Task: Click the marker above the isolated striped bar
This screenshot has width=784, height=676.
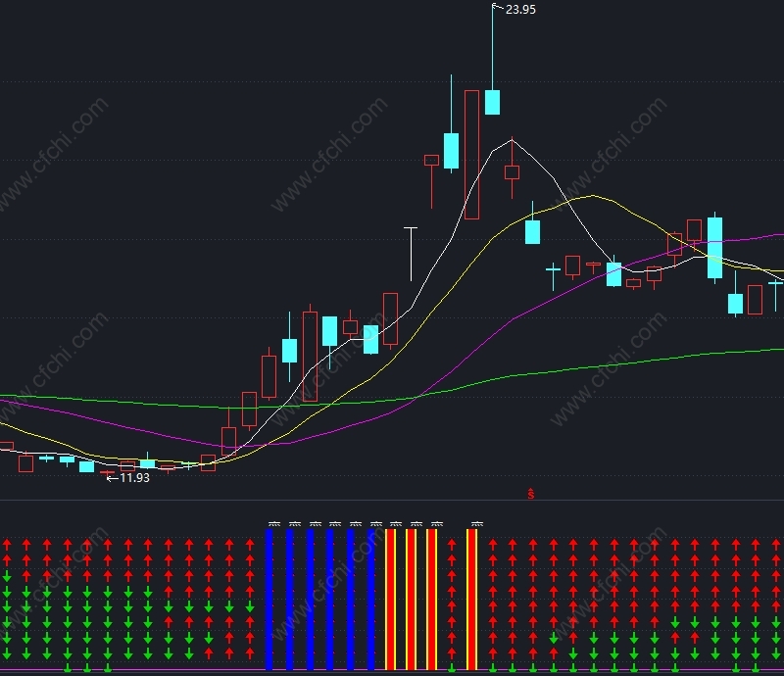Action: pos(477,524)
